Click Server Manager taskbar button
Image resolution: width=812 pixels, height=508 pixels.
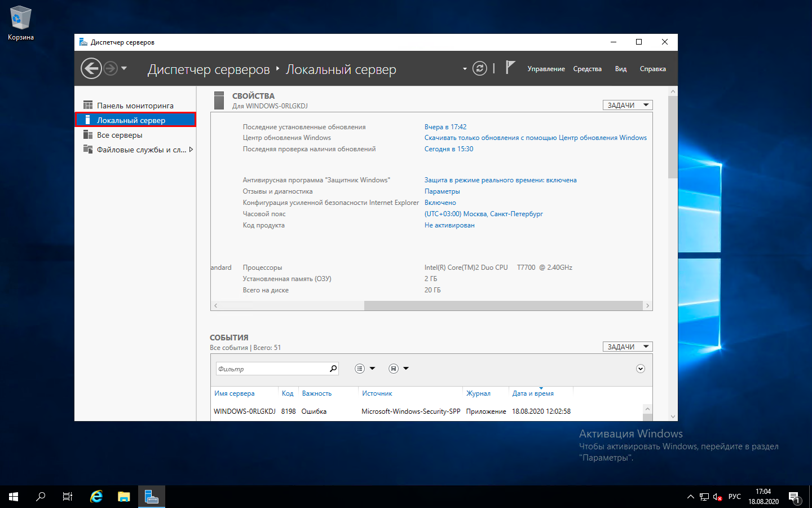[152, 497]
